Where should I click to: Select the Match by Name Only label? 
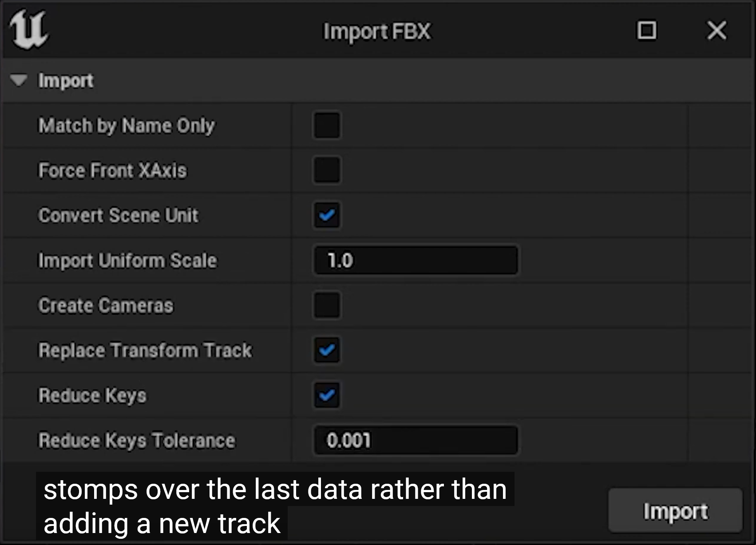(x=127, y=126)
